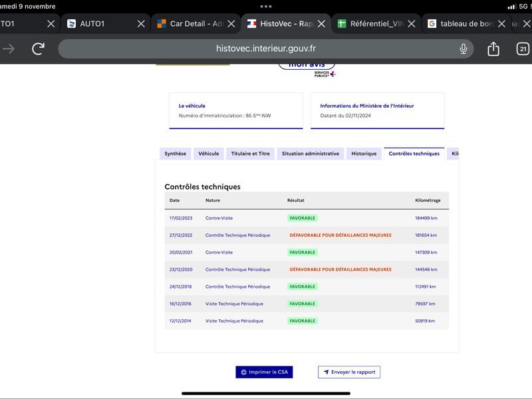Click the address bar histovec.interieur.gouv.fr

(x=266, y=49)
